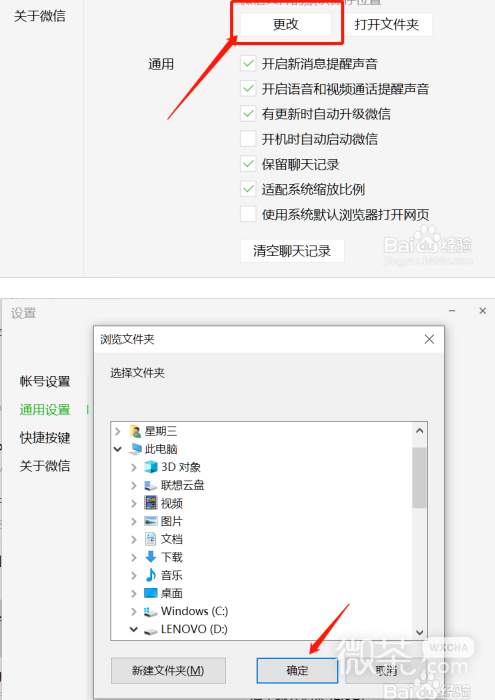Click the folder tree scroll down arrow
Screen dimensions: 495x700
(x=420, y=632)
